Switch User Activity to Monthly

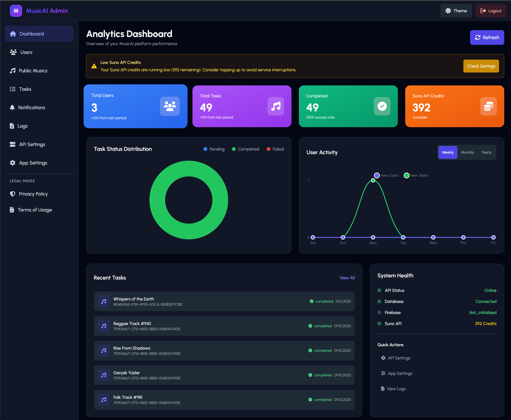[x=467, y=152]
